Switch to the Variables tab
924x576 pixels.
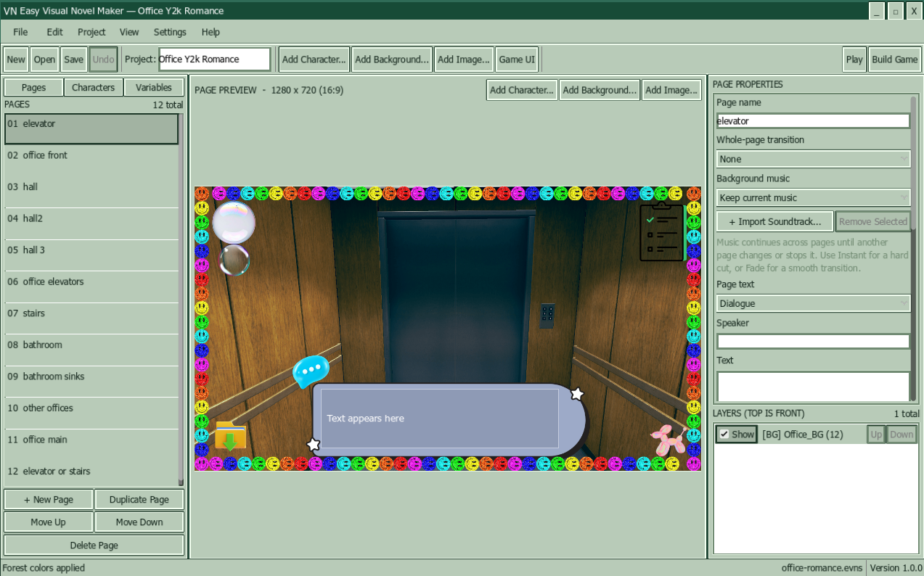click(154, 87)
